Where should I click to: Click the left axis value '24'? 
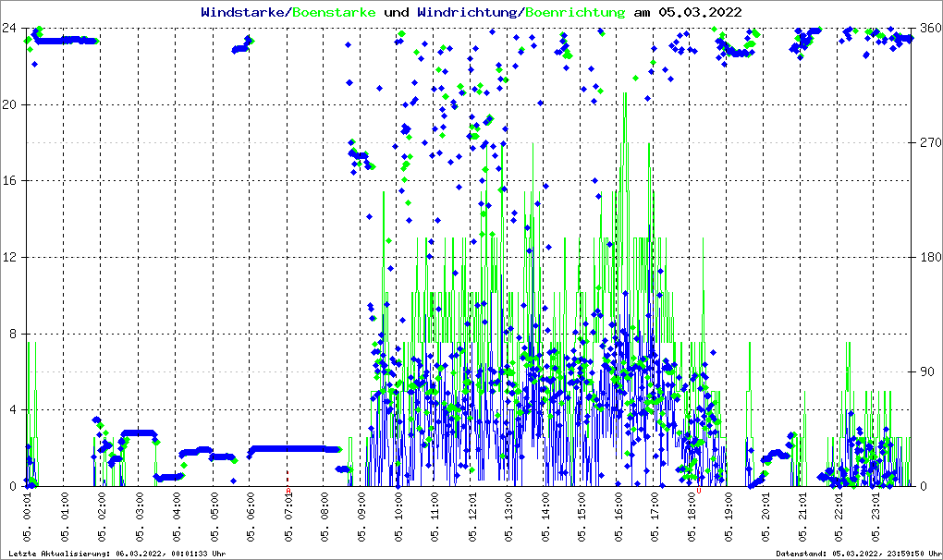11,29
